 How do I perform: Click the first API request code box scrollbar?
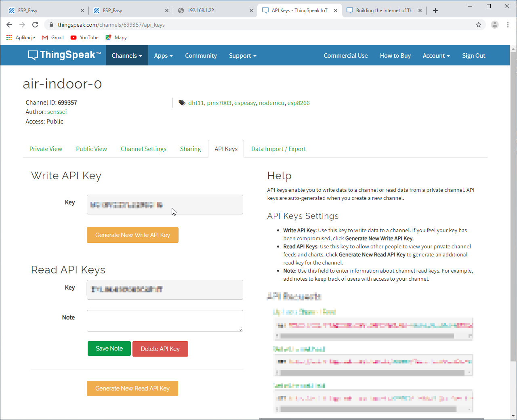[367, 336]
